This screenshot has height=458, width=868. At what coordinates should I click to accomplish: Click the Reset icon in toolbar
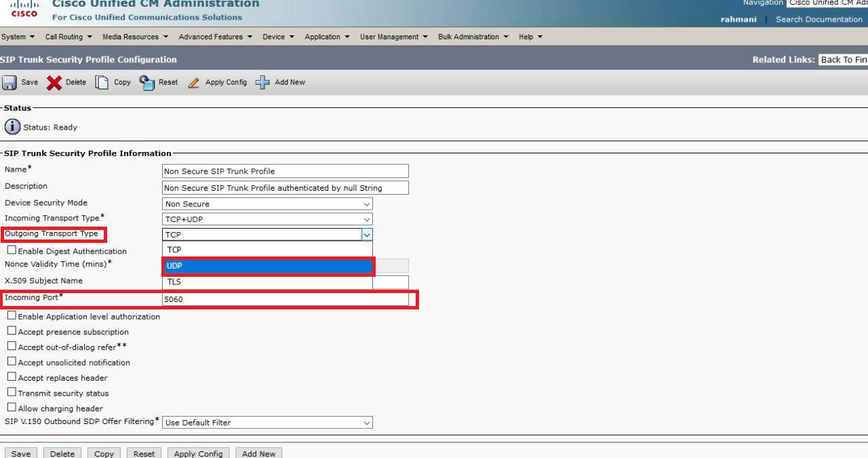pos(147,83)
